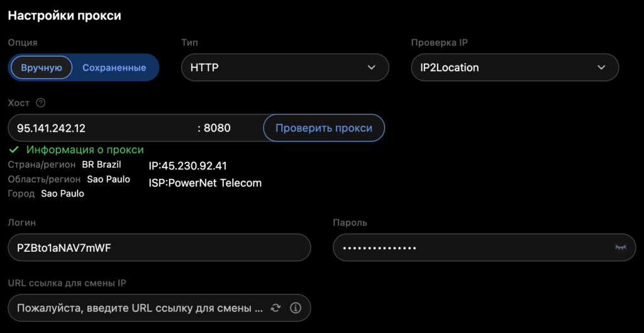The width and height of the screenshot is (644, 333).
Task: Click refresh icon in URL смены IP field
Action: pyautogui.click(x=275, y=308)
